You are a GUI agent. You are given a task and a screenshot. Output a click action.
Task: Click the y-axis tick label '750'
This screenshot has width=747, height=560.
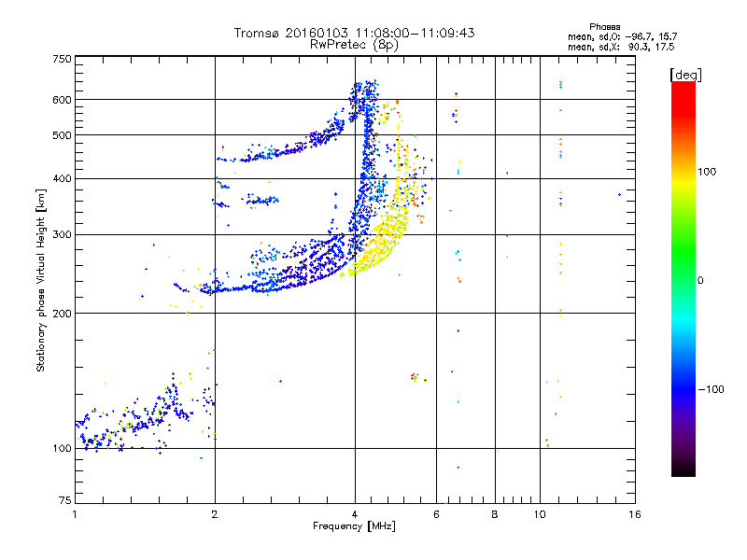62,59
